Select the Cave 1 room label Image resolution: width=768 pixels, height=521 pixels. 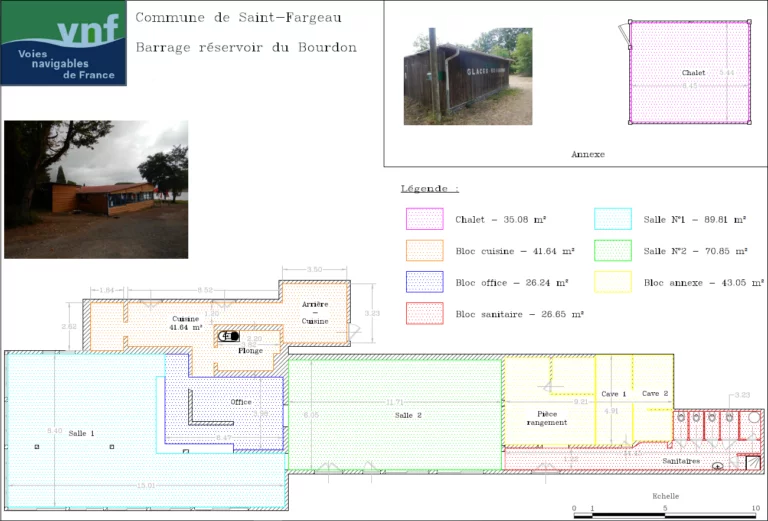(x=613, y=394)
